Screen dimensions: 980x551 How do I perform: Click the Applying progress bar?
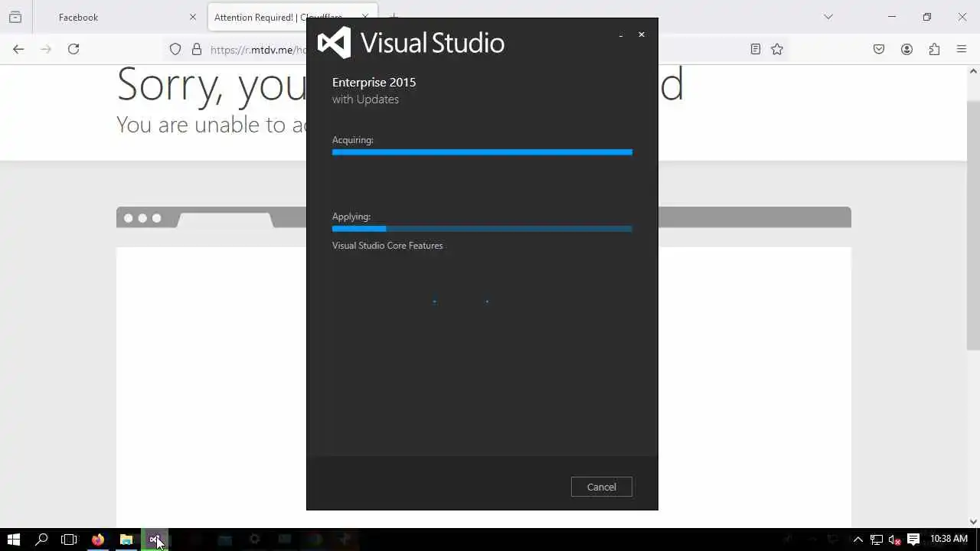point(482,229)
